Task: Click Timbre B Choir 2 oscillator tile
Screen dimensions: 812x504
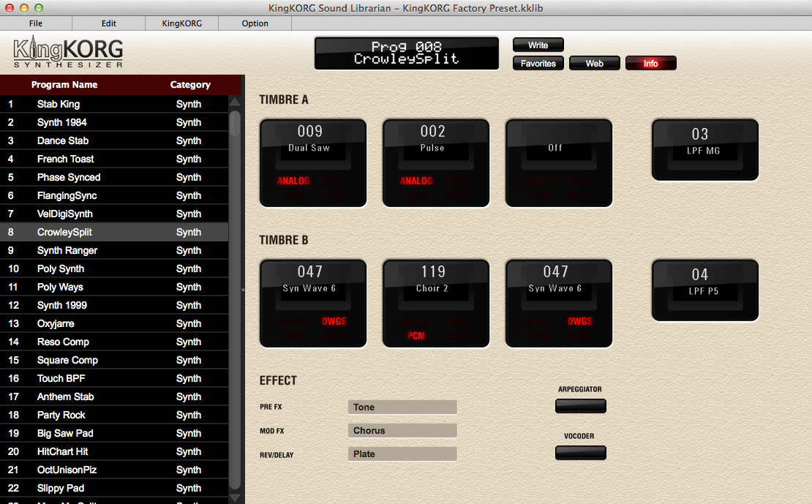Action: [435, 303]
